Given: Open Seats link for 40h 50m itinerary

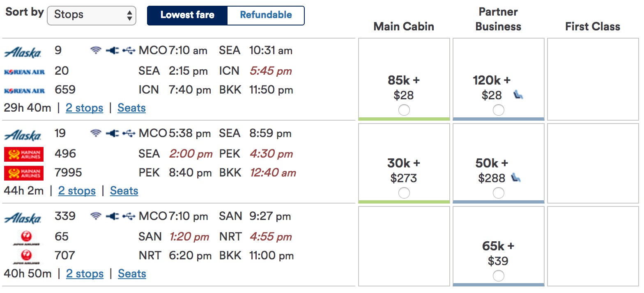Looking at the screenshot, I should (x=132, y=274).
